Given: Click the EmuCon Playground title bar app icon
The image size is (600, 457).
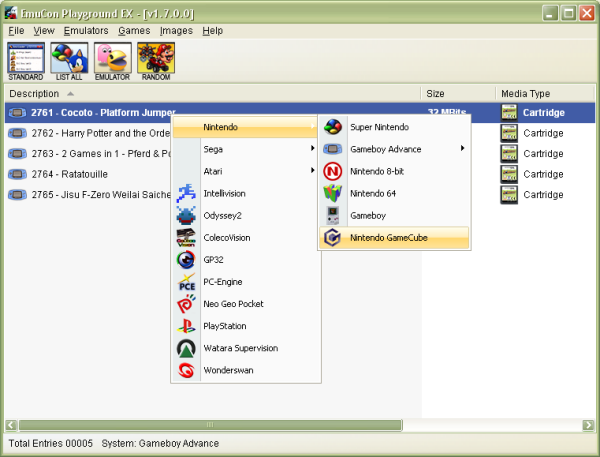Looking at the screenshot, I should (x=11, y=13).
